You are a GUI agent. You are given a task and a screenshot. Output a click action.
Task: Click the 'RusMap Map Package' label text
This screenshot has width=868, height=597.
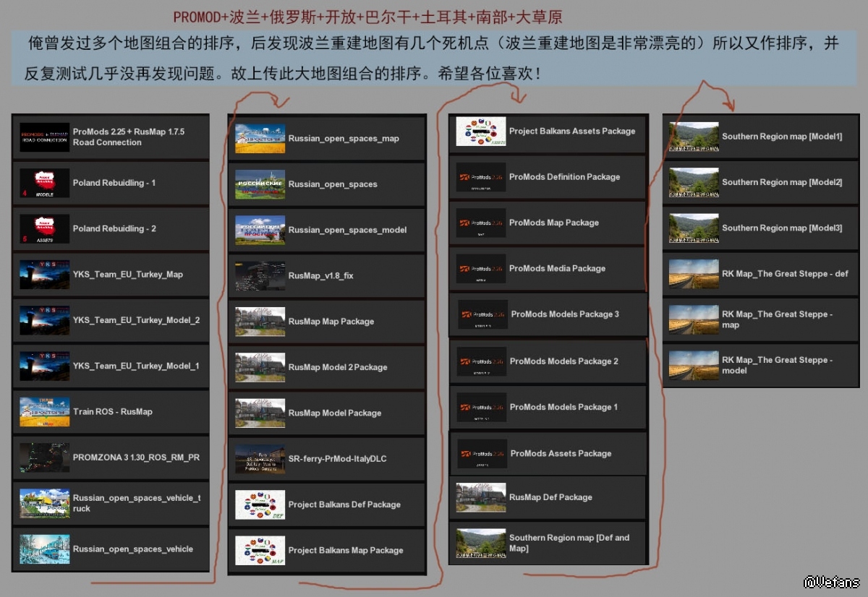331,322
